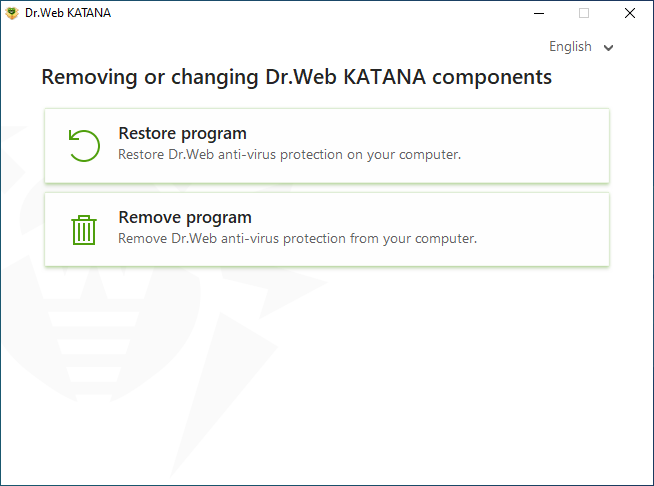654x486 pixels.
Task: Click the green trash can icon
Action: tap(84, 230)
